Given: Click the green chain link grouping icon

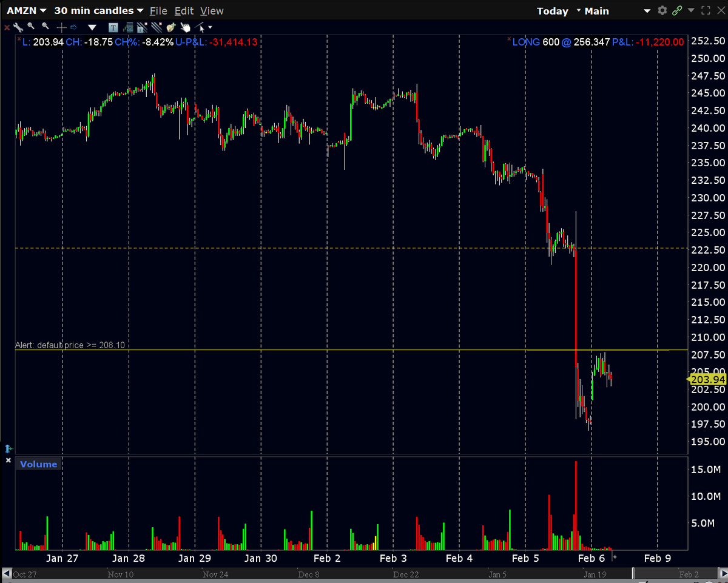Looking at the screenshot, I should point(677,10).
